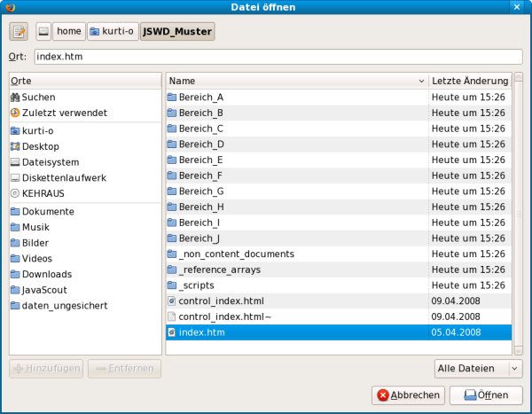Toggle the type-a-filename pencil button

(19, 32)
